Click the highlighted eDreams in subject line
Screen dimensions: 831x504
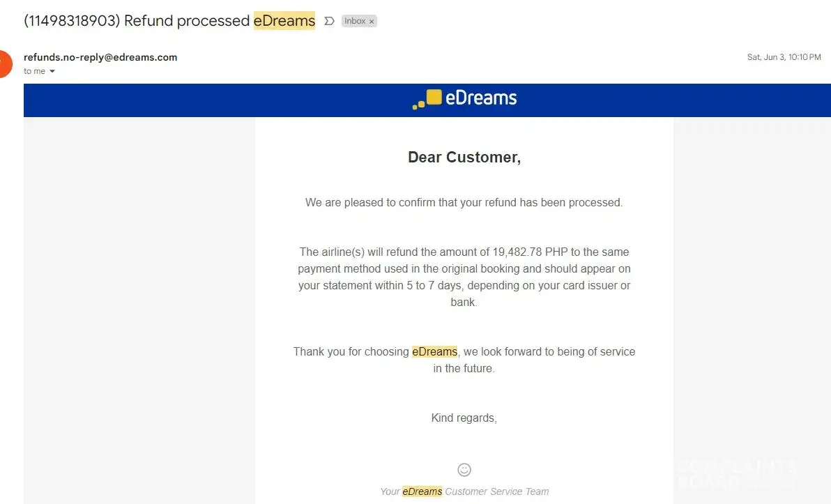click(x=284, y=21)
